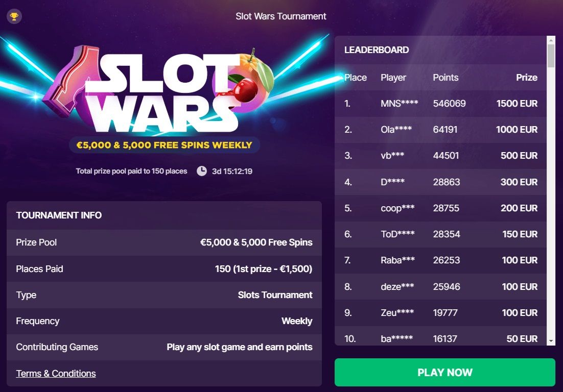Click the Points column header
Screen dimensions: 563x392
click(x=445, y=78)
